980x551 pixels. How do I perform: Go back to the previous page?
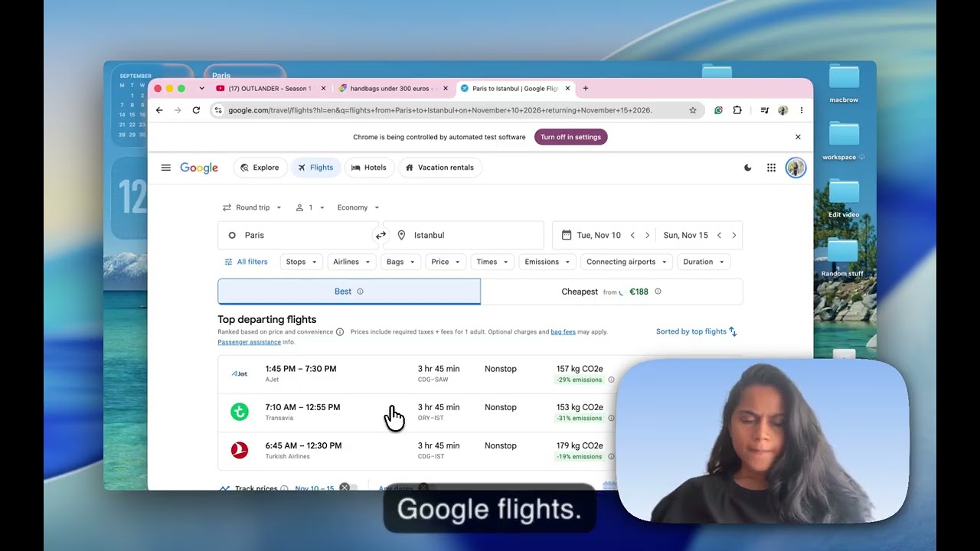pyautogui.click(x=159, y=110)
